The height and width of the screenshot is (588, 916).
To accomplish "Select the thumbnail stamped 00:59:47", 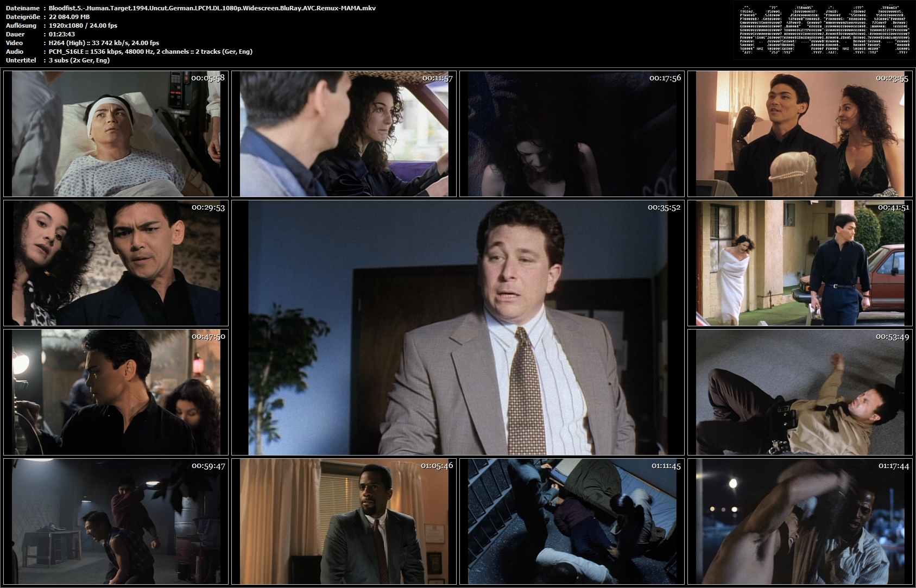I will 116,521.
